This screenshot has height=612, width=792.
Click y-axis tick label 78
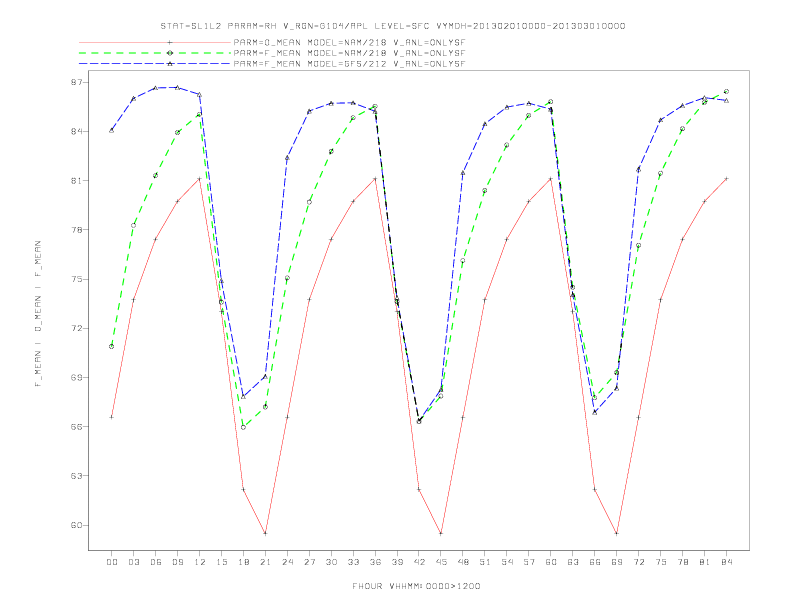pyautogui.click(x=77, y=230)
